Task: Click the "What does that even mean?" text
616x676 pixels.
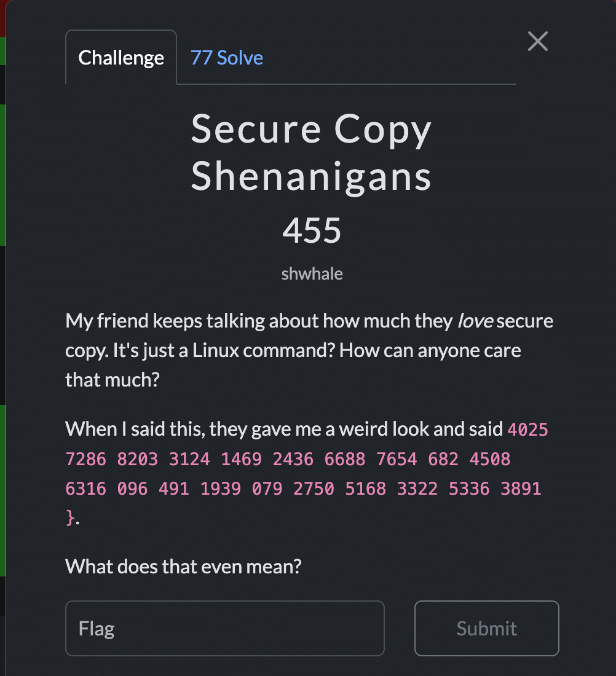Action: [183, 567]
